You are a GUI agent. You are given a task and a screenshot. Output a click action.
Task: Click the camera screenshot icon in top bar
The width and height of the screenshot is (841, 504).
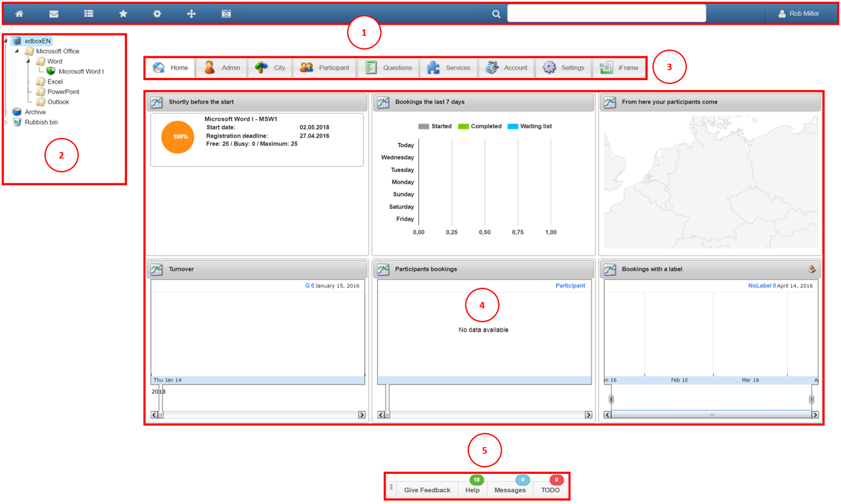tap(226, 14)
